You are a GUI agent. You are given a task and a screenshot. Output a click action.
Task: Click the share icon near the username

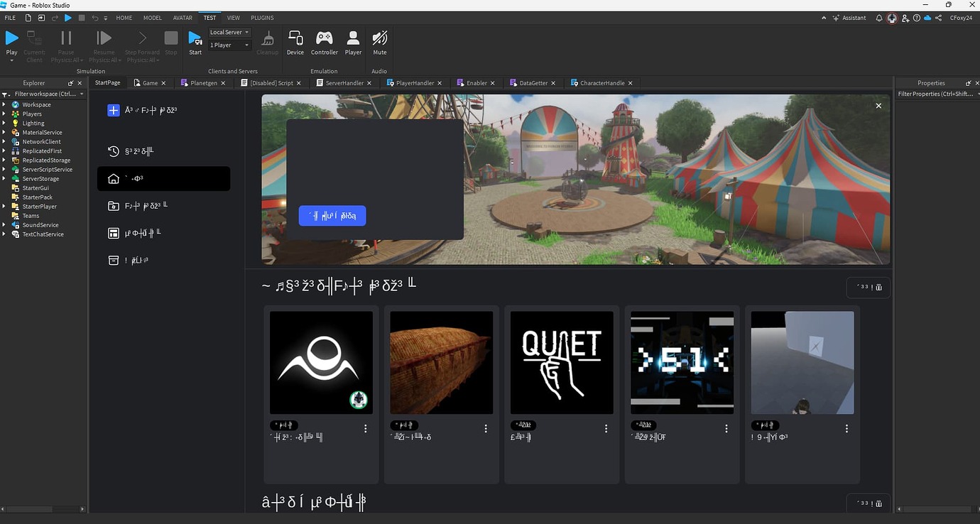(x=939, y=18)
